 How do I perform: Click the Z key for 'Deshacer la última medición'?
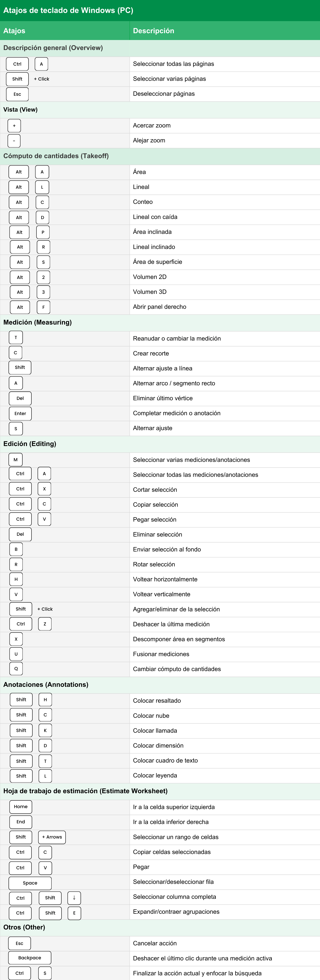[x=45, y=624]
